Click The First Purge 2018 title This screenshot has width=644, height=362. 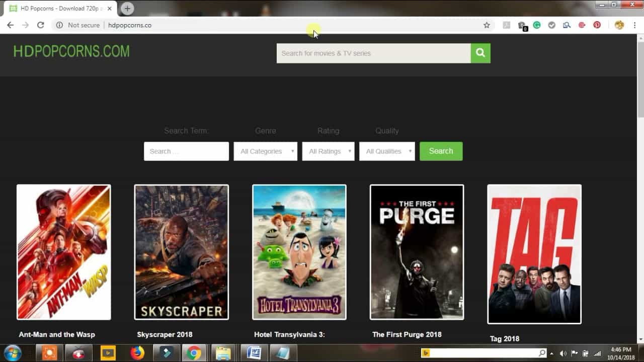tap(407, 334)
